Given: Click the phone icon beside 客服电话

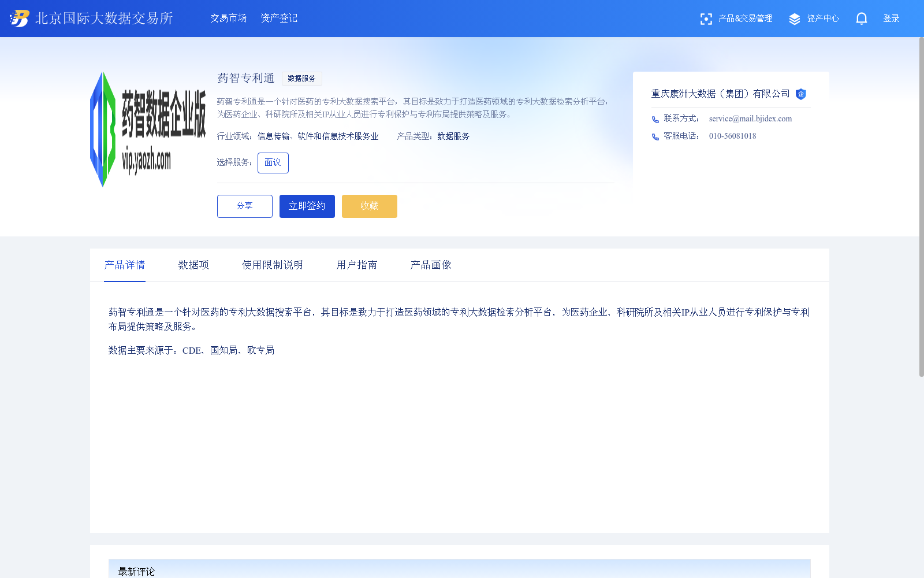Looking at the screenshot, I should click(655, 137).
